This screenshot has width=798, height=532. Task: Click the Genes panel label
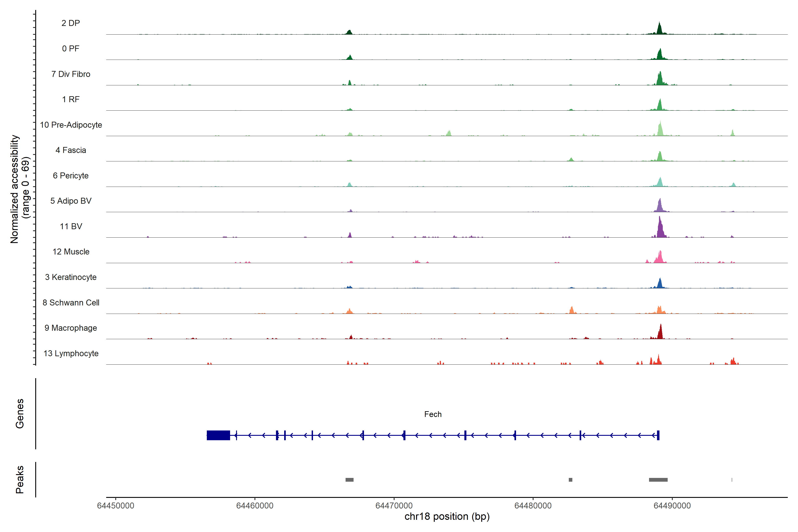click(20, 414)
